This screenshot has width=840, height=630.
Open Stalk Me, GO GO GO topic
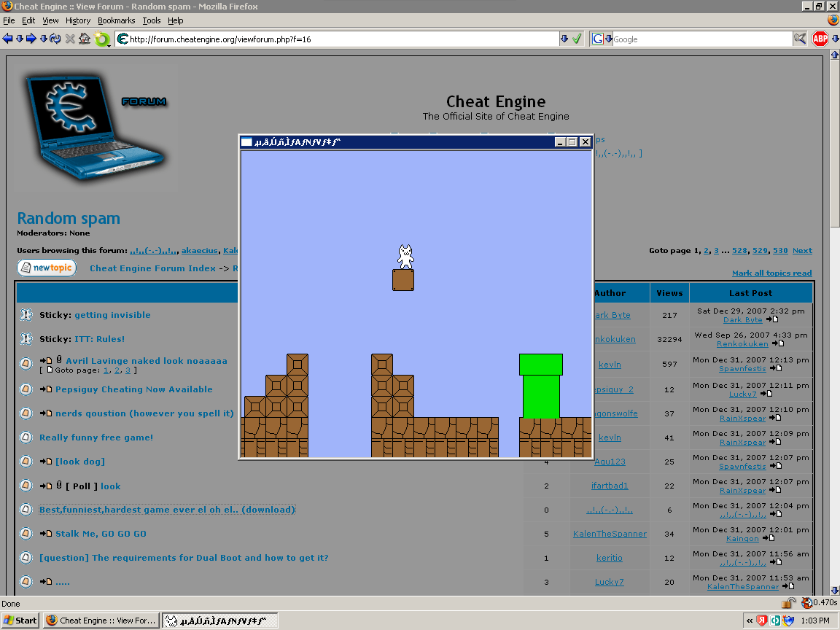click(x=101, y=534)
